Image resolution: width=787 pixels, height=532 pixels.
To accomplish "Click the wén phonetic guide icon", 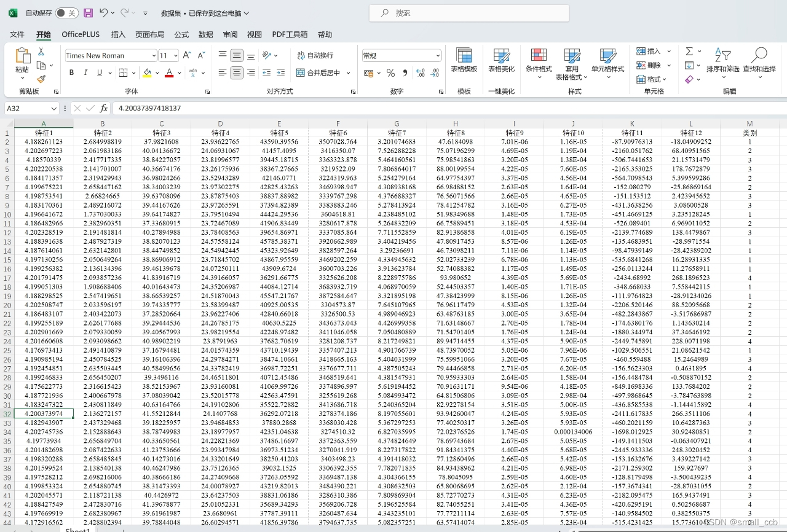I will pos(193,72).
